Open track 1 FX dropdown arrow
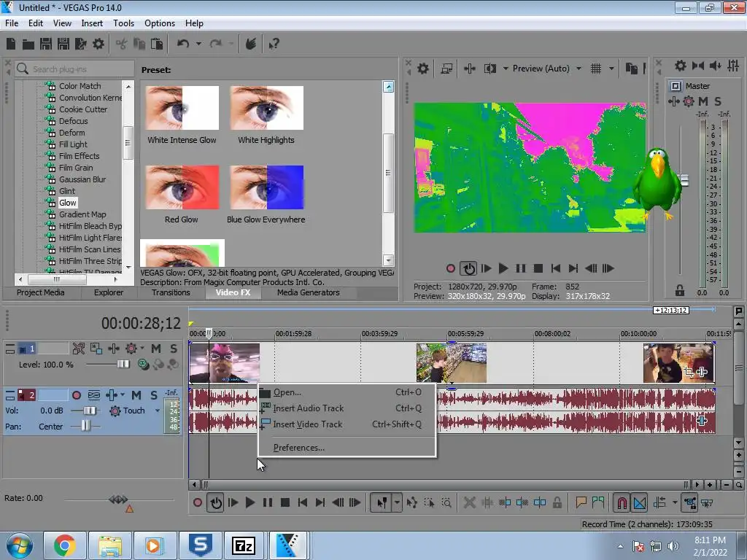This screenshot has width=747, height=560. [x=142, y=349]
